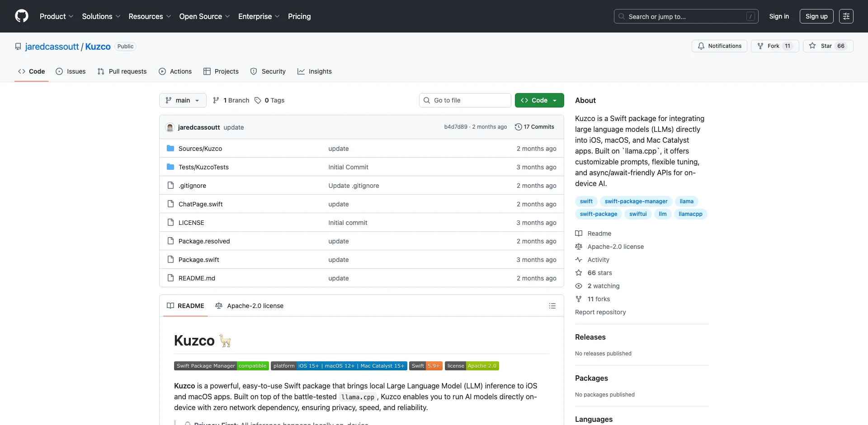Viewport: 868px width, 425px height.
Task: Open the README outline list icon
Action: pos(552,306)
